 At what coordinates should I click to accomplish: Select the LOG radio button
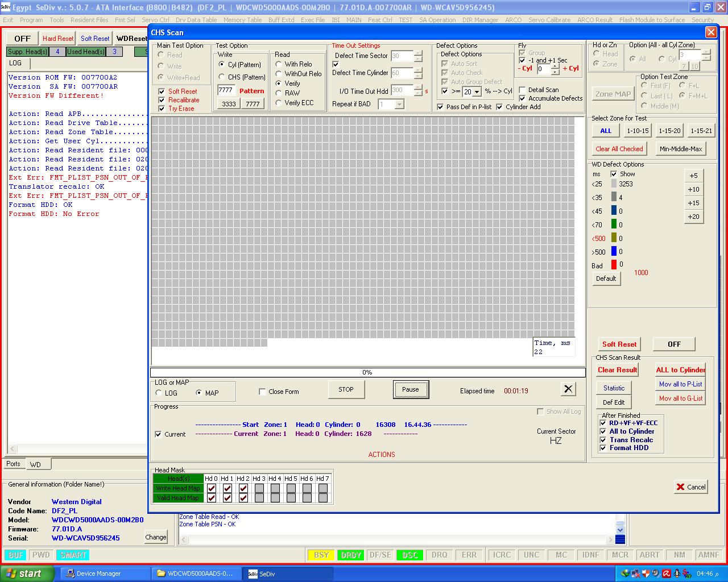[159, 393]
